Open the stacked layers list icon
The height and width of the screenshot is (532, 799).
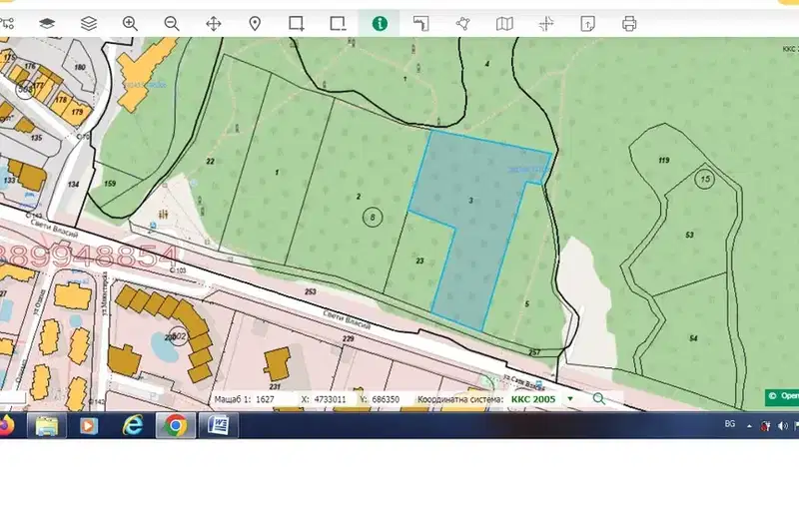click(89, 23)
